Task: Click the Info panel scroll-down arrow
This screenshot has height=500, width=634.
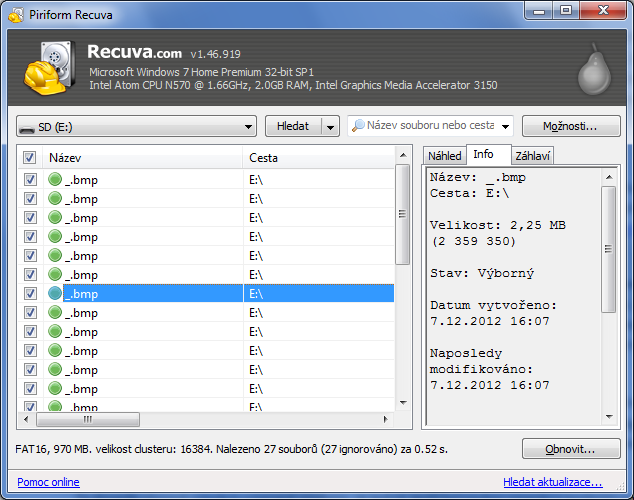Action: pyautogui.click(x=609, y=417)
